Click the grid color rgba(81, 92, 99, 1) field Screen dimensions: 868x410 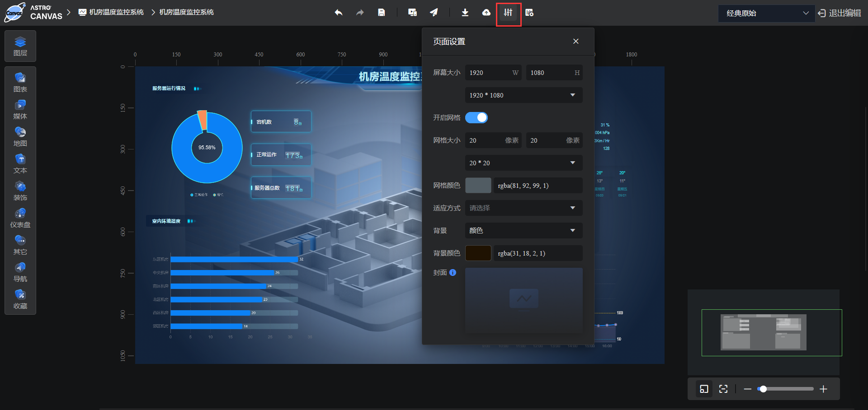click(538, 185)
